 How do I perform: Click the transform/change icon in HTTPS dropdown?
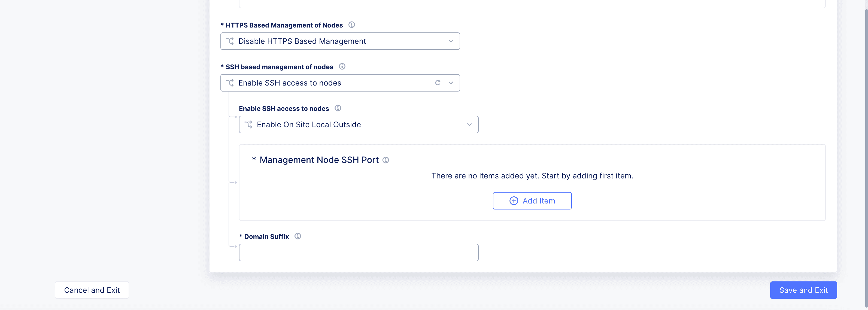[x=229, y=41]
